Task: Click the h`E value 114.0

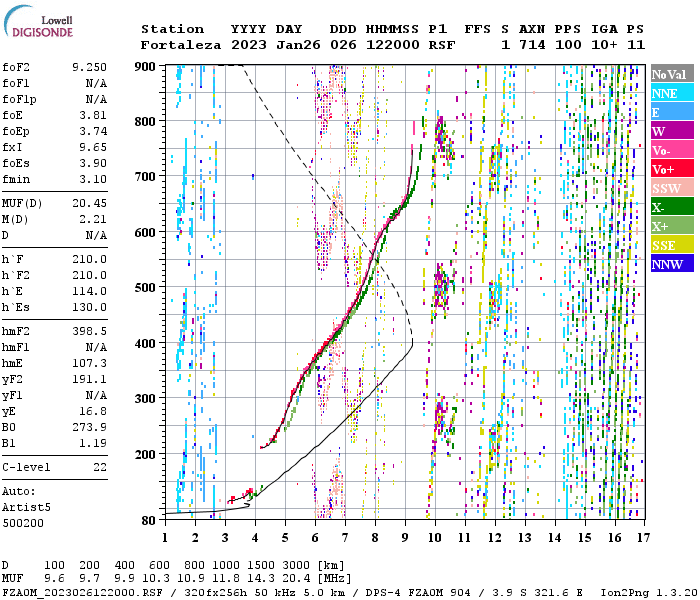Action: [x=89, y=291]
